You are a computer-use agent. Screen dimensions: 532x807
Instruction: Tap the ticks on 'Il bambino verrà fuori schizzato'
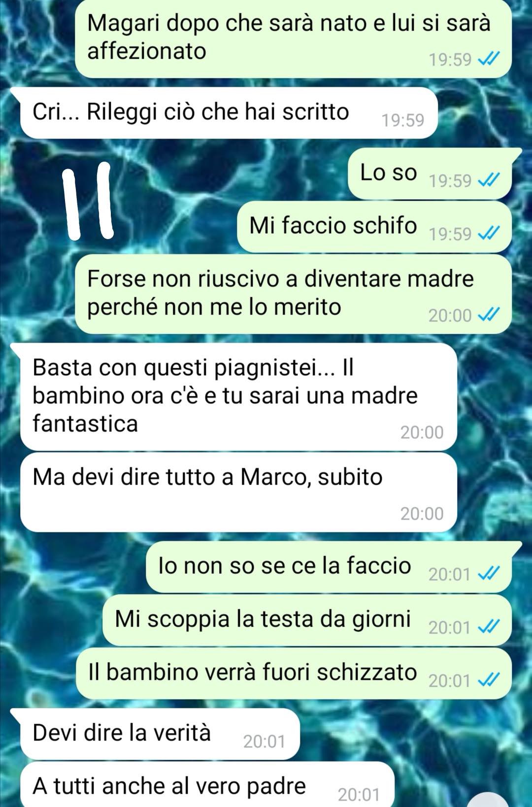click(x=489, y=680)
